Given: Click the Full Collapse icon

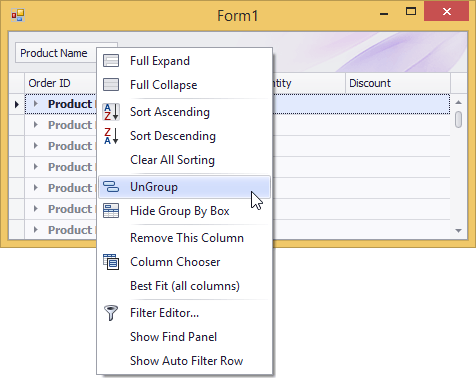Looking at the screenshot, I should tap(111, 85).
